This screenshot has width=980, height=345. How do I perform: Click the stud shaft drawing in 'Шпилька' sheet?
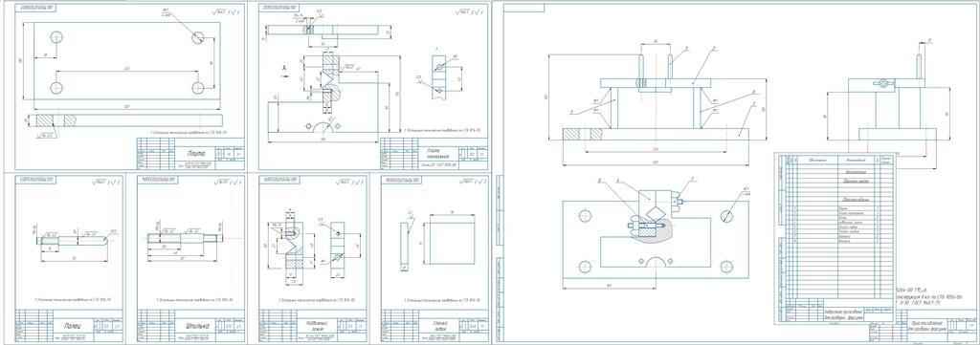pyautogui.click(x=184, y=237)
